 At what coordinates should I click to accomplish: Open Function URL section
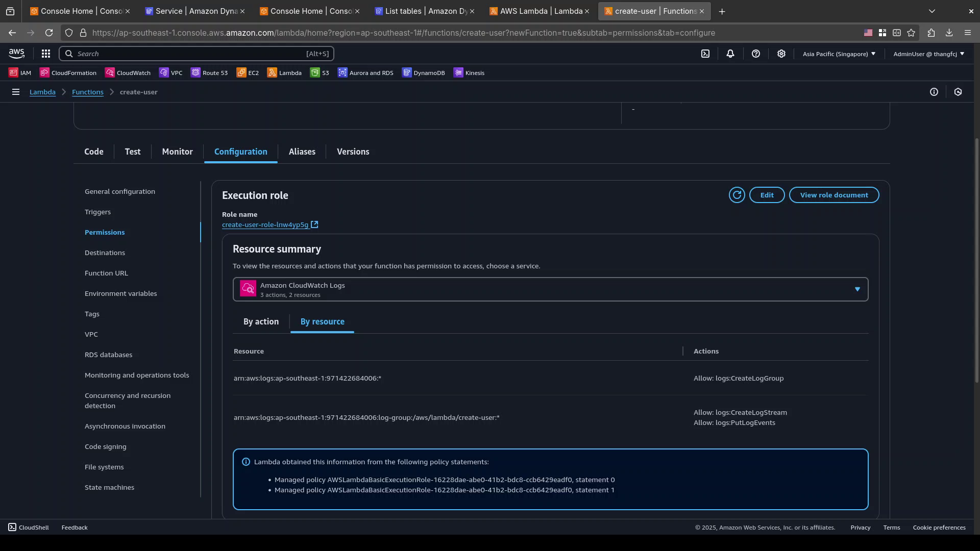pyautogui.click(x=106, y=273)
